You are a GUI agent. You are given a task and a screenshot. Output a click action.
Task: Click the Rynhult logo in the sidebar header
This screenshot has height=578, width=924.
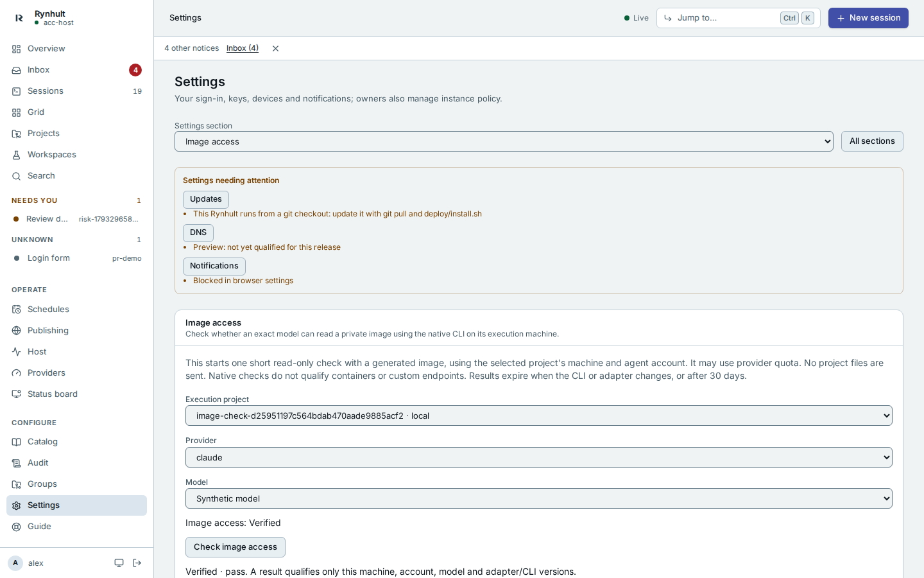19,18
